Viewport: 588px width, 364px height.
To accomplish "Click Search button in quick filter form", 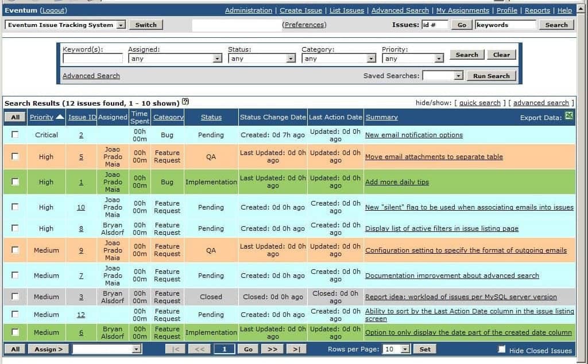I will 467,55.
